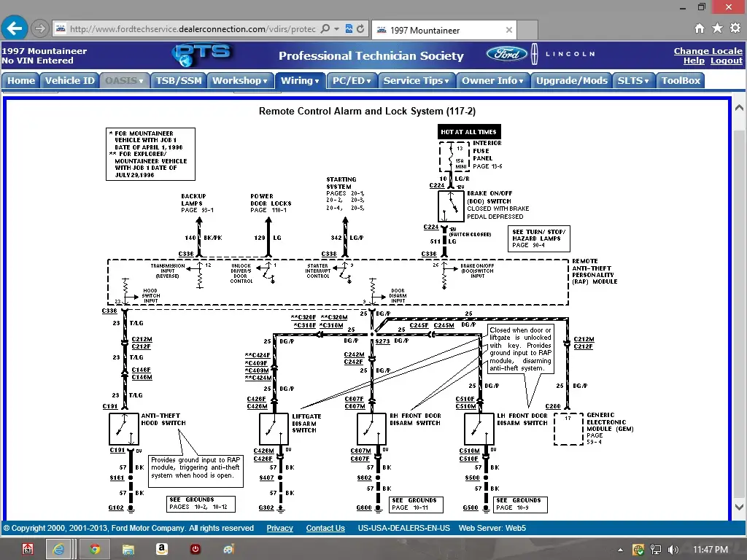Click the 'LIFTGATE DISARM SWITCH' label

(306, 423)
